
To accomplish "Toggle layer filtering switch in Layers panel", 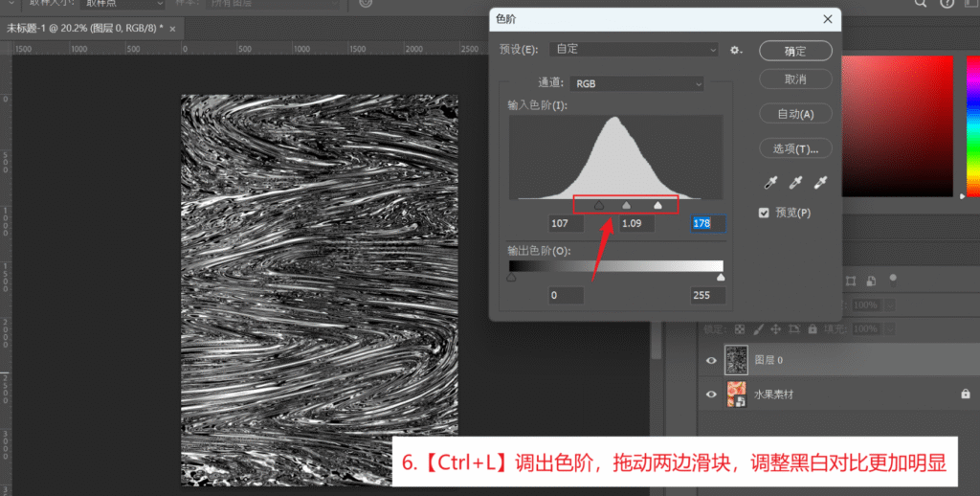I will 893,279.
